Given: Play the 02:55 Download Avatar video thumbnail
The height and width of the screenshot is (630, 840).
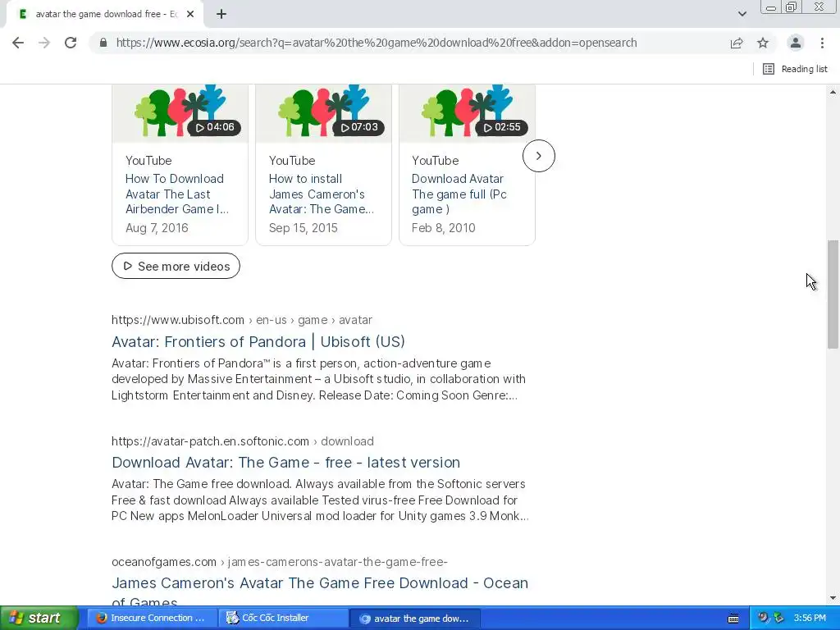Looking at the screenshot, I should pyautogui.click(x=467, y=112).
